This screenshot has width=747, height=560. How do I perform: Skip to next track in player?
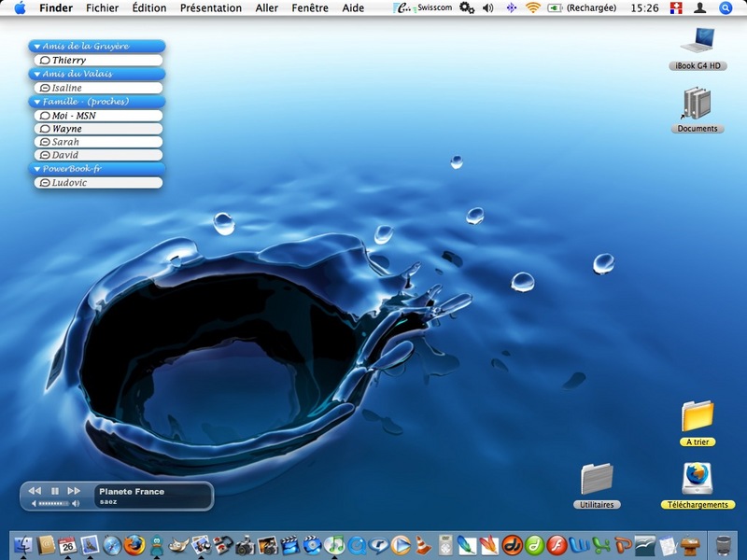[74, 491]
